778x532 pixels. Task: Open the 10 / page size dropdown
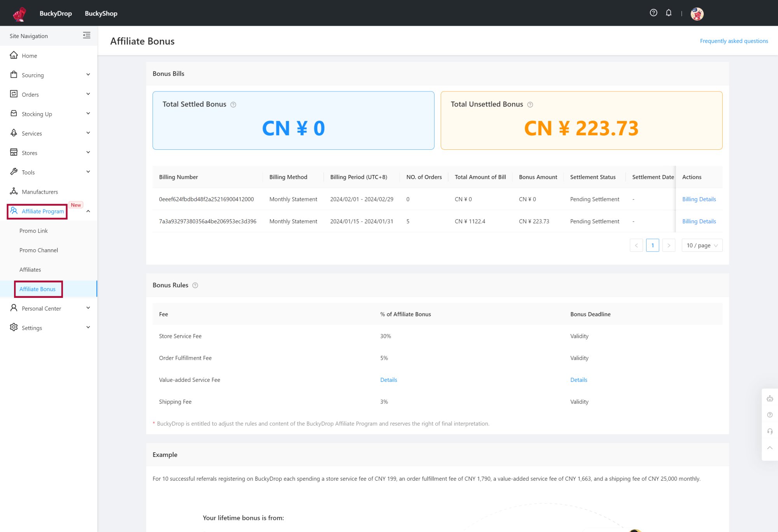(702, 245)
